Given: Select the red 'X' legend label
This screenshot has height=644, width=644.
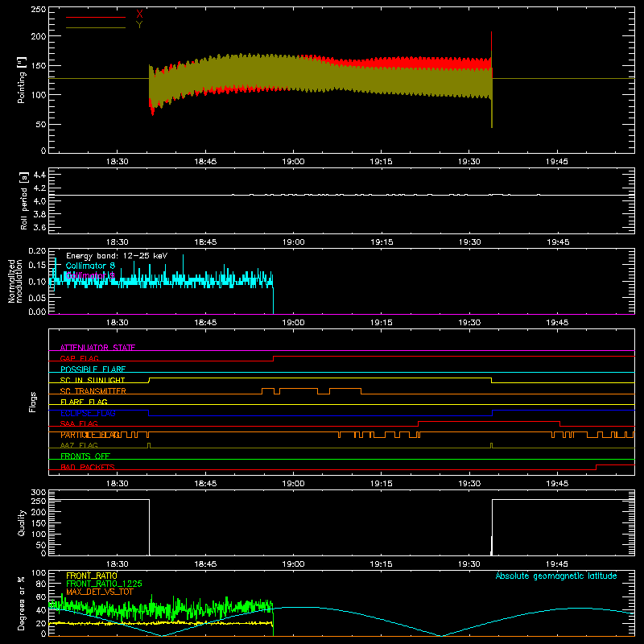Looking at the screenshot, I should click(139, 14).
